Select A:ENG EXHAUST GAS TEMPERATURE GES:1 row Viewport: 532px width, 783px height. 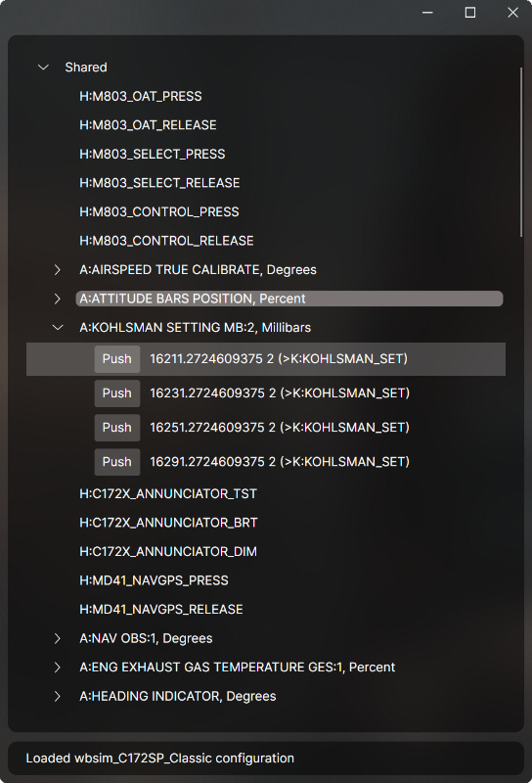(237, 668)
